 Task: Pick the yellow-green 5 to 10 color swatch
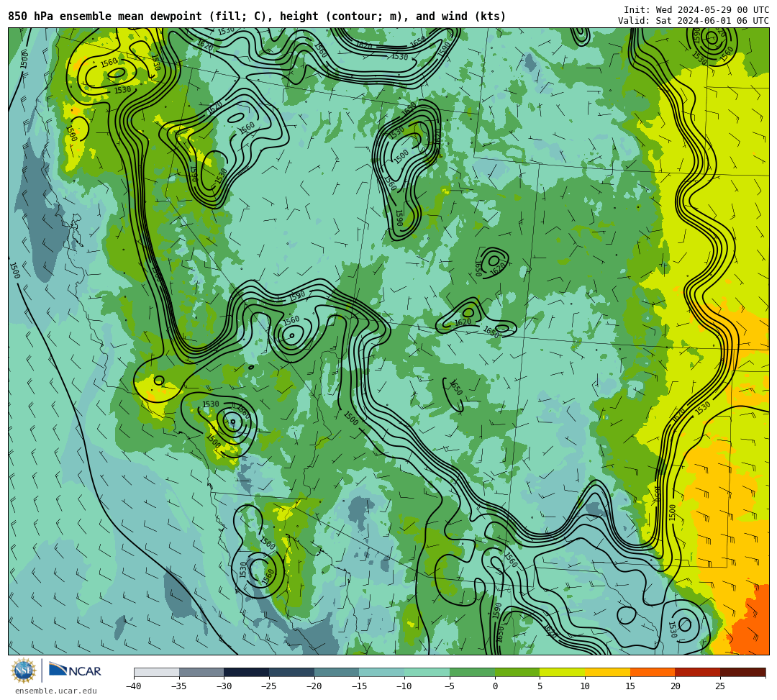(563, 672)
